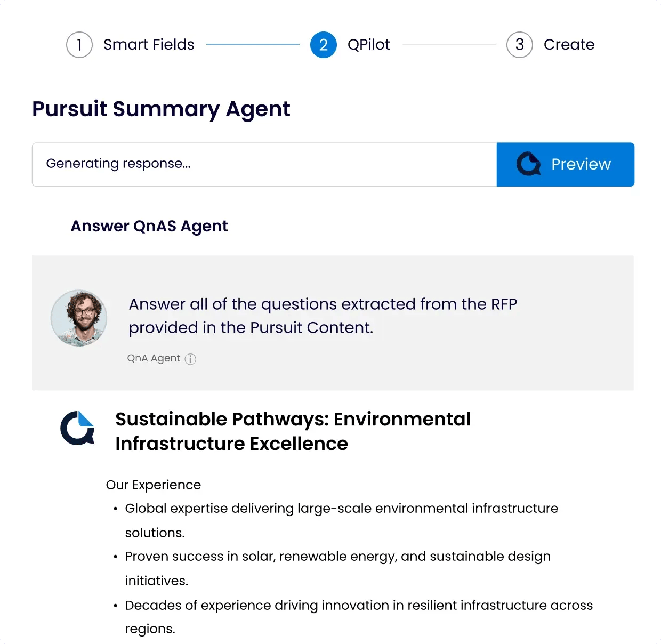Click the 'Answer all of the questions' prompt text
Viewport: 661px width, 644px height.
(323, 316)
